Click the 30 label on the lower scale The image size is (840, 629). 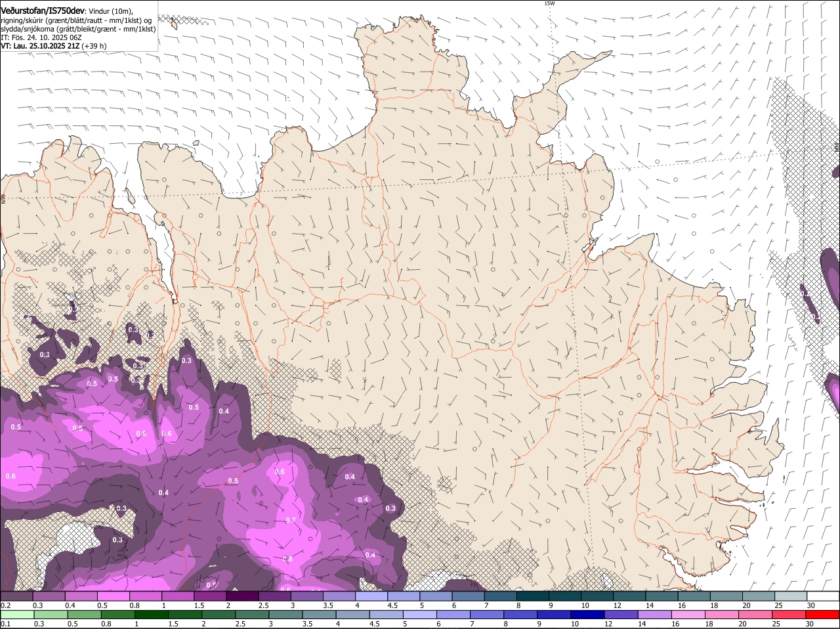tap(811, 624)
